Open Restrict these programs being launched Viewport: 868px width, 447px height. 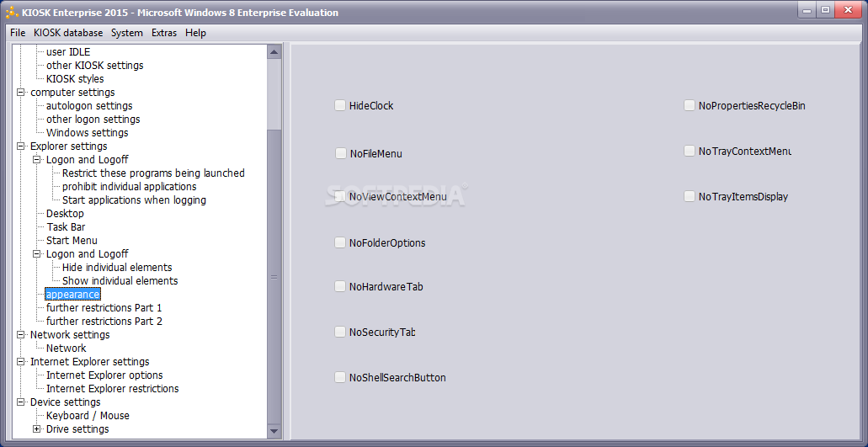pyautogui.click(x=153, y=173)
